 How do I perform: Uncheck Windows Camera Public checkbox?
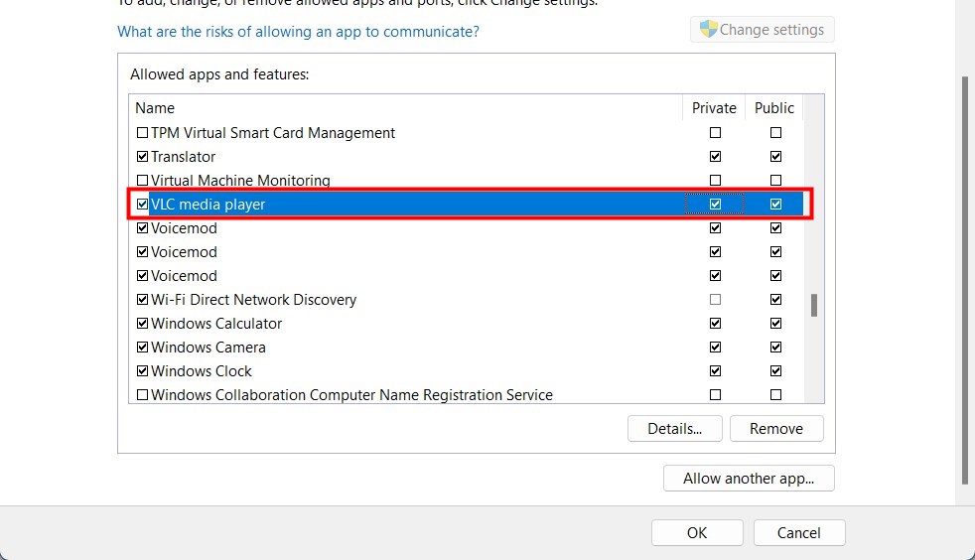775,347
